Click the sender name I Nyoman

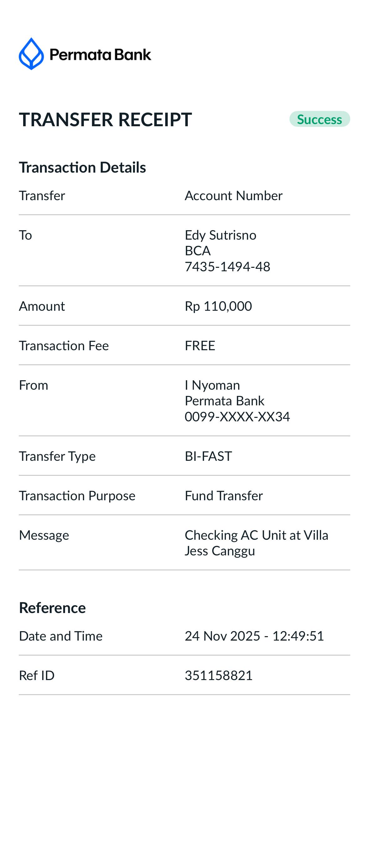pyautogui.click(x=212, y=385)
